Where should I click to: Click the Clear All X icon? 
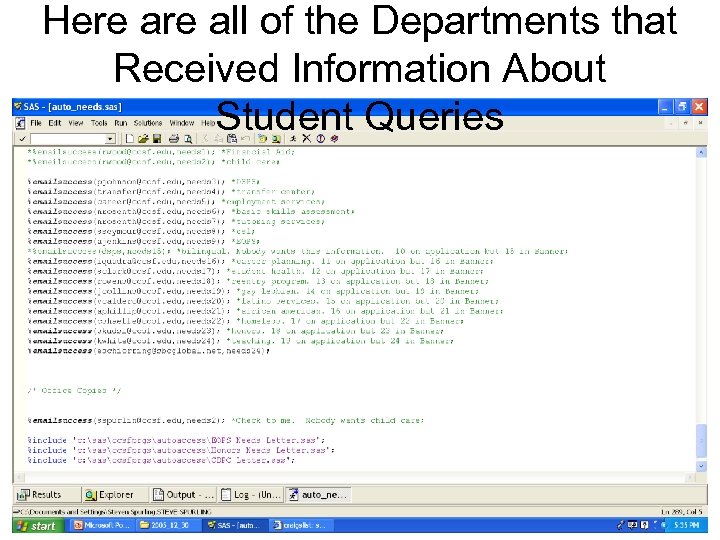point(307,139)
